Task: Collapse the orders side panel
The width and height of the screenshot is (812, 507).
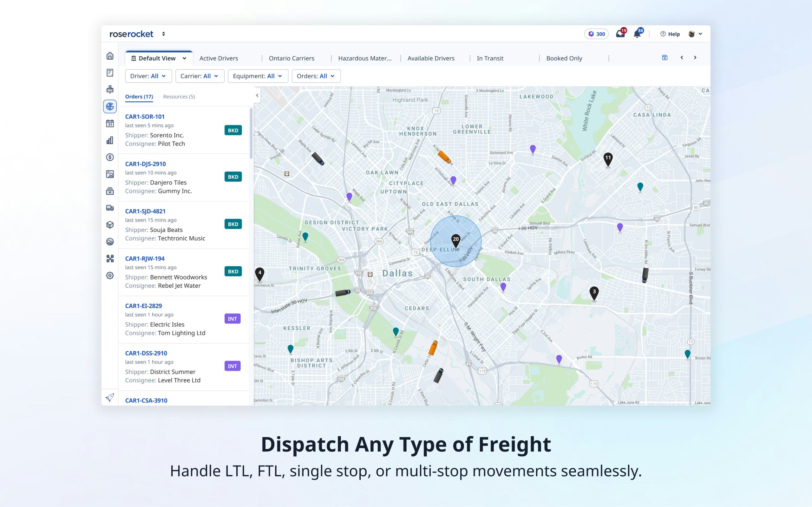Action: pyautogui.click(x=257, y=95)
